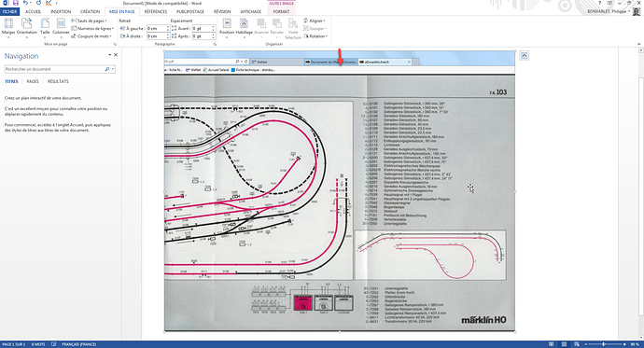Click the search magnifier in Navigation pane
Viewport: 644px width, 348px height.
click(107, 69)
